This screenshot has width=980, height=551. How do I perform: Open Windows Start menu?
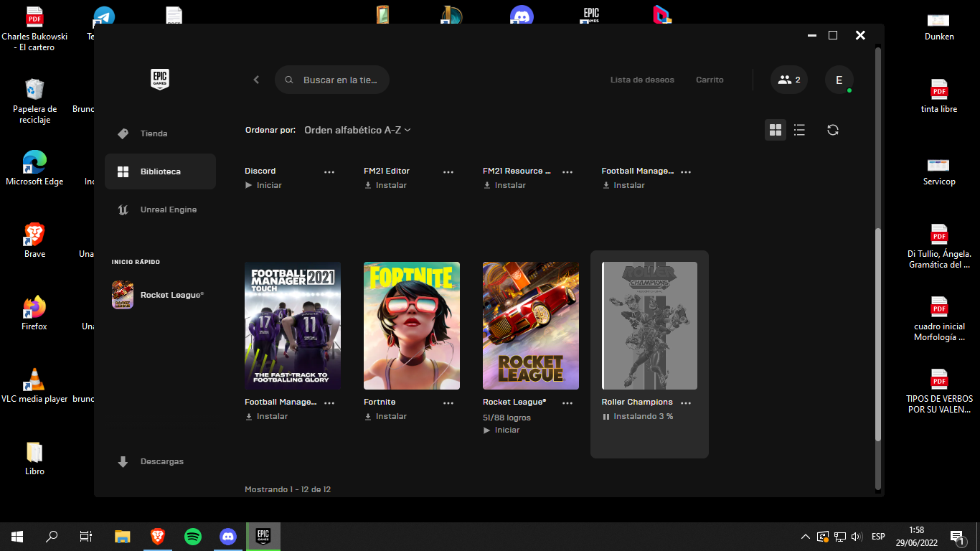17,536
